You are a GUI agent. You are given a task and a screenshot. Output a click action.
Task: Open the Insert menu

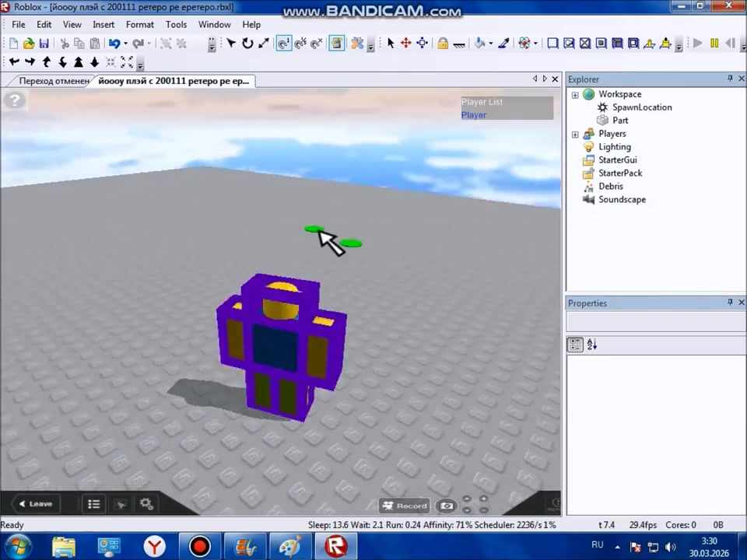[103, 24]
